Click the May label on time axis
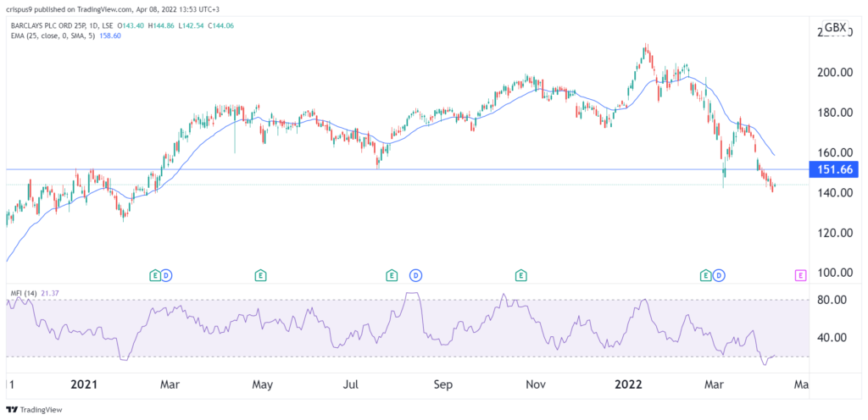 [x=262, y=384]
